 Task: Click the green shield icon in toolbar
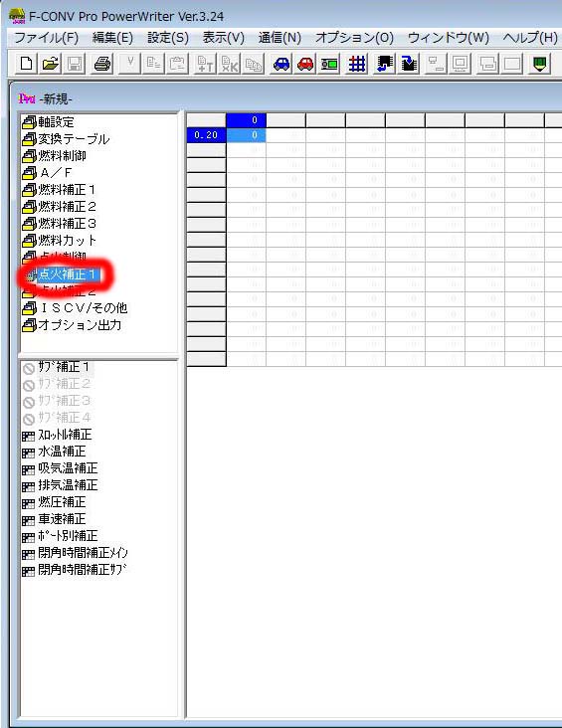(x=539, y=64)
